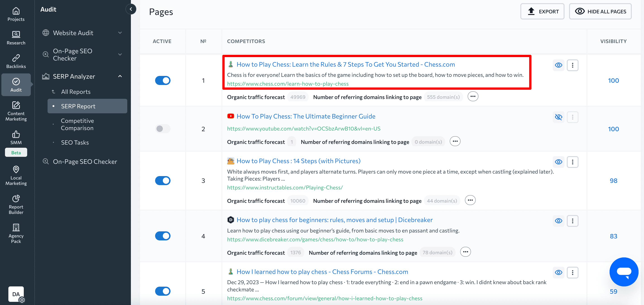
Task: Click the VISIBILITY column header
Action: pyautogui.click(x=613, y=41)
